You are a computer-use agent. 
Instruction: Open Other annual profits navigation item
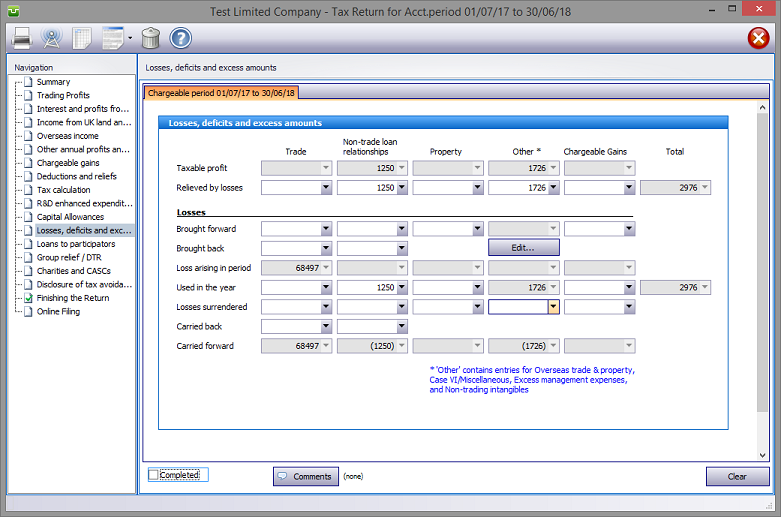(x=83, y=149)
